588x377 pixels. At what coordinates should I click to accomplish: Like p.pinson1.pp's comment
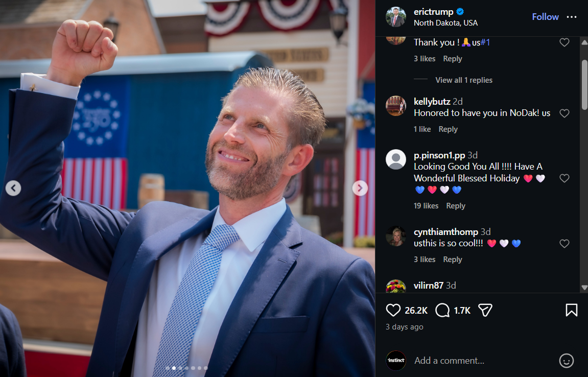click(565, 178)
